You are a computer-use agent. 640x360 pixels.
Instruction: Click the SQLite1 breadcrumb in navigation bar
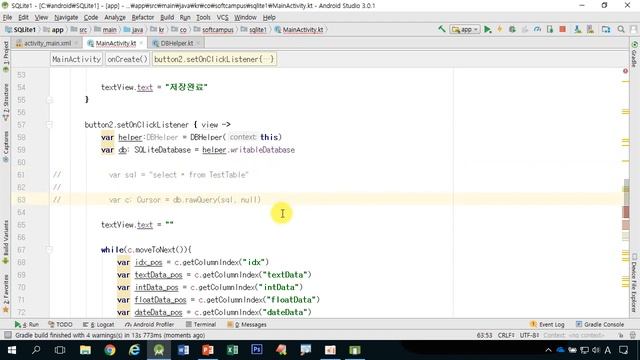click(x=20, y=29)
